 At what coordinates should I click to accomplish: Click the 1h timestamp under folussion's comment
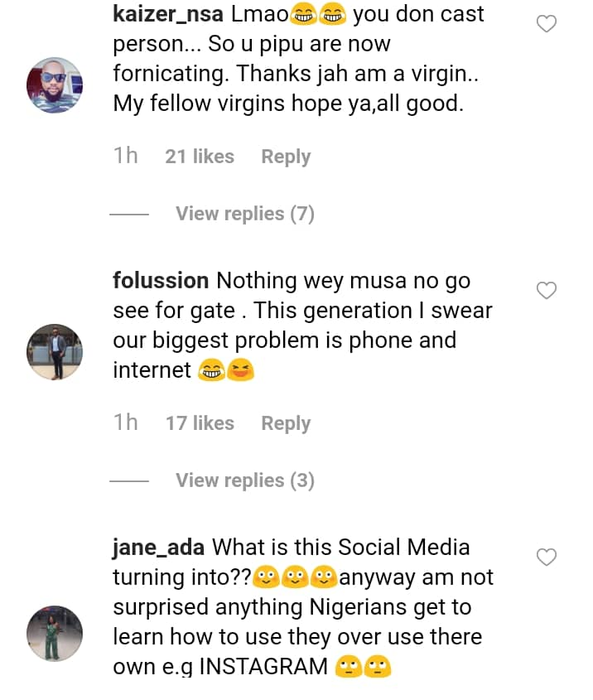(x=126, y=423)
